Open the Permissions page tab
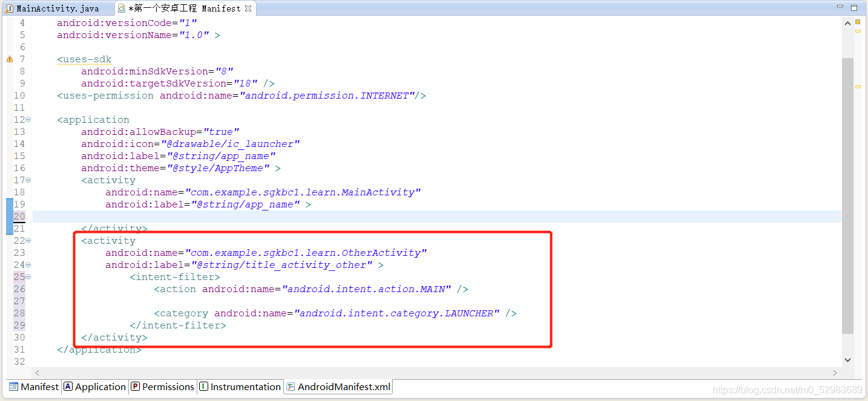 point(163,386)
